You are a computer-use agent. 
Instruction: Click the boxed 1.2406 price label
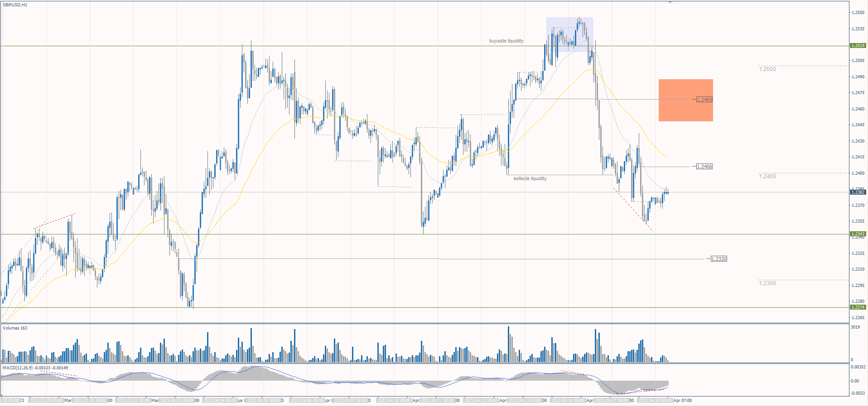click(704, 167)
